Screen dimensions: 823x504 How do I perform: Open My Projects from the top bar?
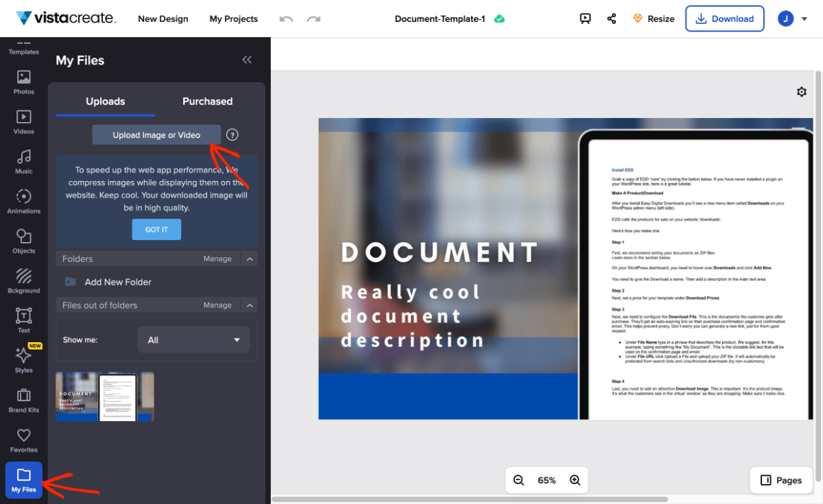click(x=233, y=19)
